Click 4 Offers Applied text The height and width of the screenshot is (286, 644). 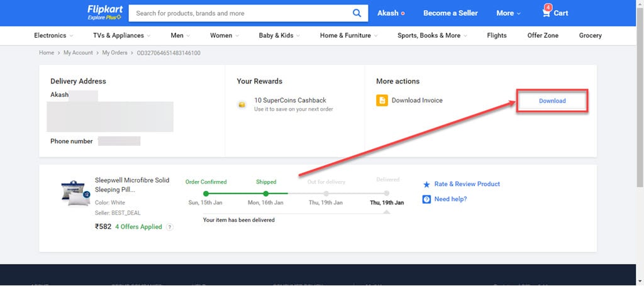pyautogui.click(x=138, y=227)
